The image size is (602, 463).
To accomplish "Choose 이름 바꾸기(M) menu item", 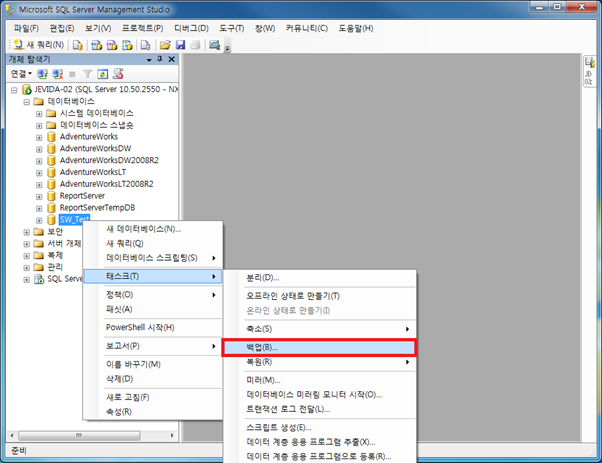I will [153, 364].
